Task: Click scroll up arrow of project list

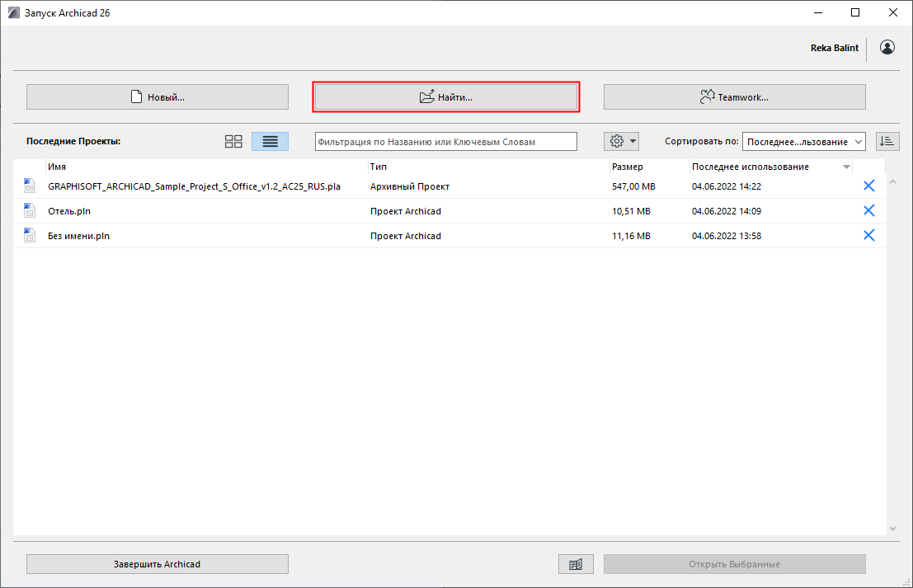Action: [x=892, y=181]
